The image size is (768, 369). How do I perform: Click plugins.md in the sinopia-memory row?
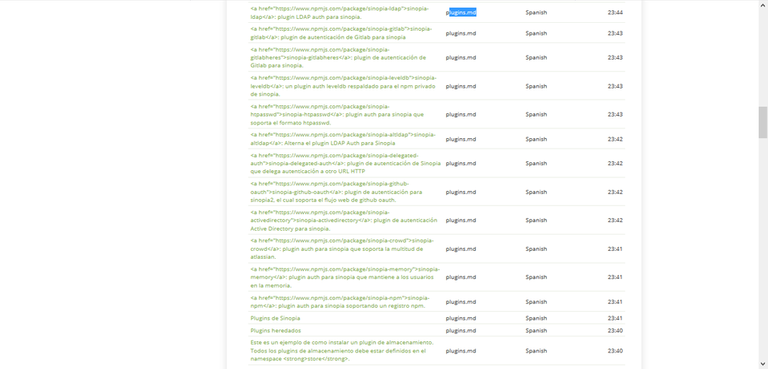461,277
